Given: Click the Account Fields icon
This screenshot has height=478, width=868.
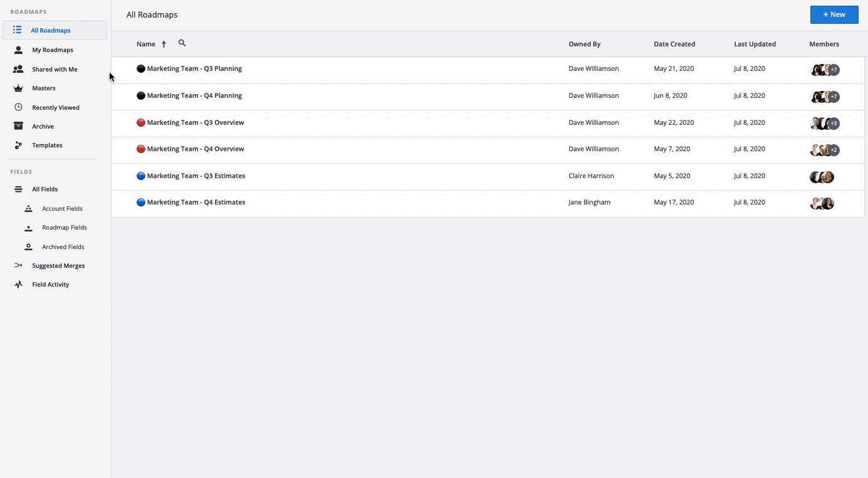Looking at the screenshot, I should pos(28,208).
